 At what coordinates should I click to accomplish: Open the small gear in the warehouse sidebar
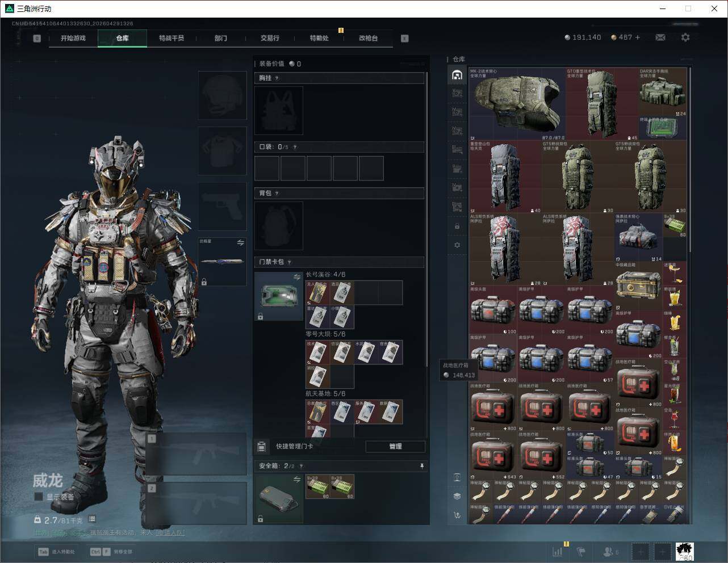click(457, 245)
